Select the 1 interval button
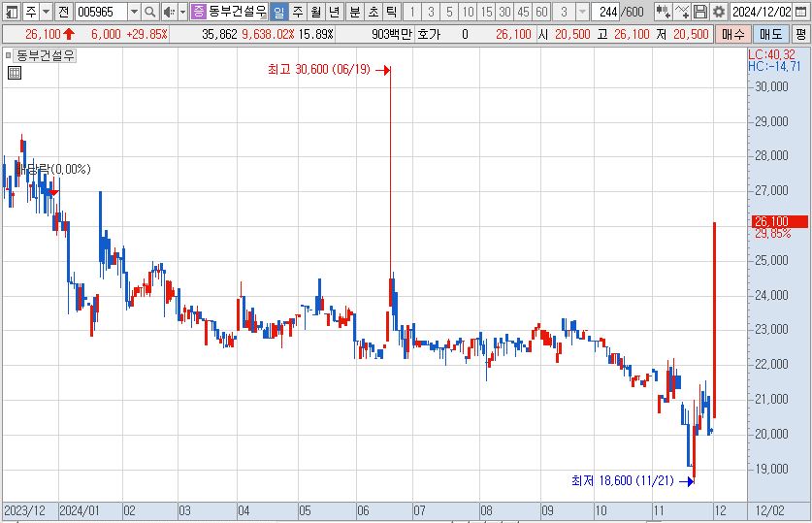The width and height of the screenshot is (812, 523). click(412, 12)
